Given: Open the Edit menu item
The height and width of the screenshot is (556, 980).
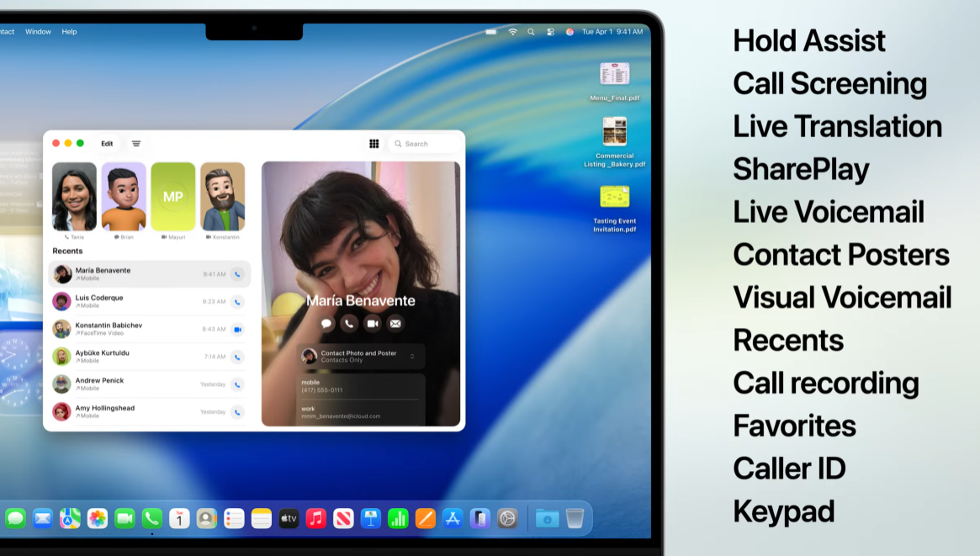Looking at the screenshot, I should coord(107,144).
